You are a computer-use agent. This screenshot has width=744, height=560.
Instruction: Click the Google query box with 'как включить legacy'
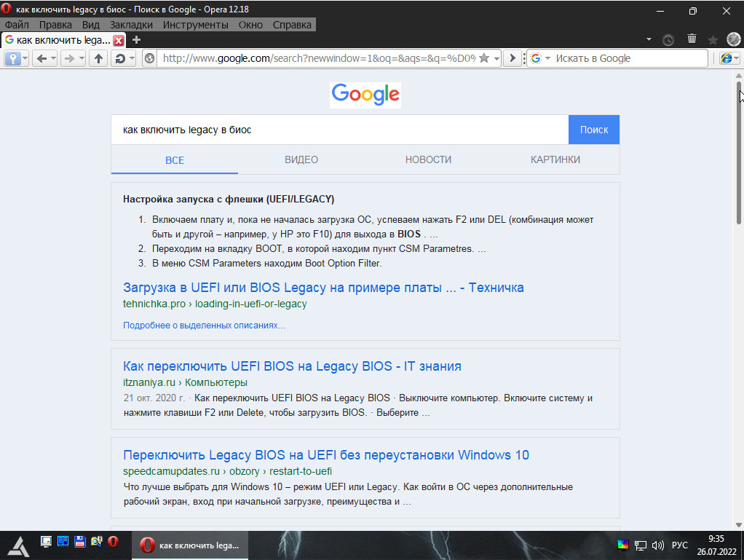tap(340, 130)
